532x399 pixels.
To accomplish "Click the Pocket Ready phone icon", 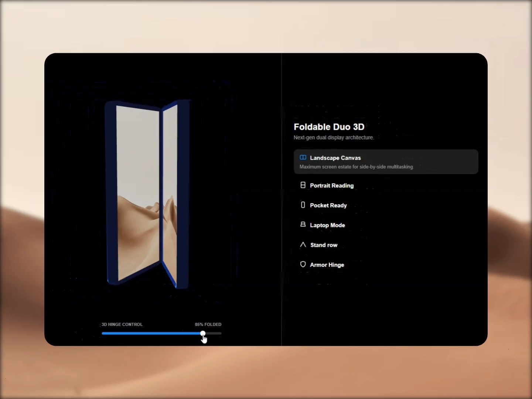I will pos(303,205).
